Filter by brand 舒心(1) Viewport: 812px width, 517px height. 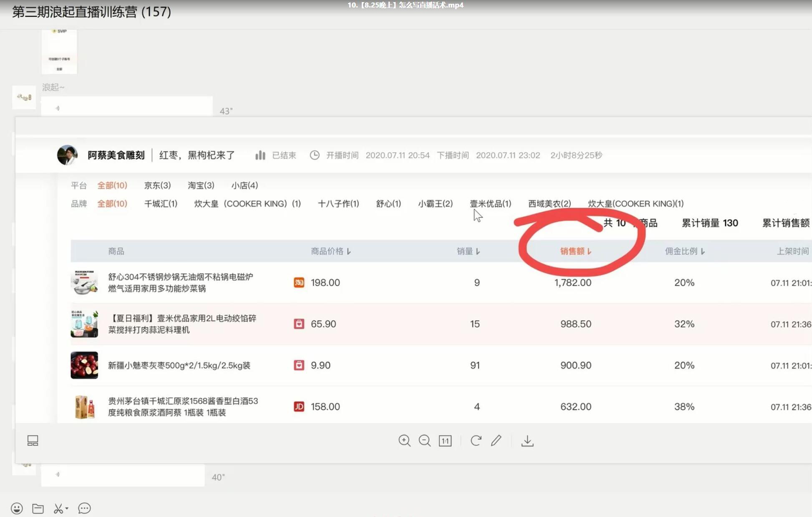pyautogui.click(x=388, y=203)
